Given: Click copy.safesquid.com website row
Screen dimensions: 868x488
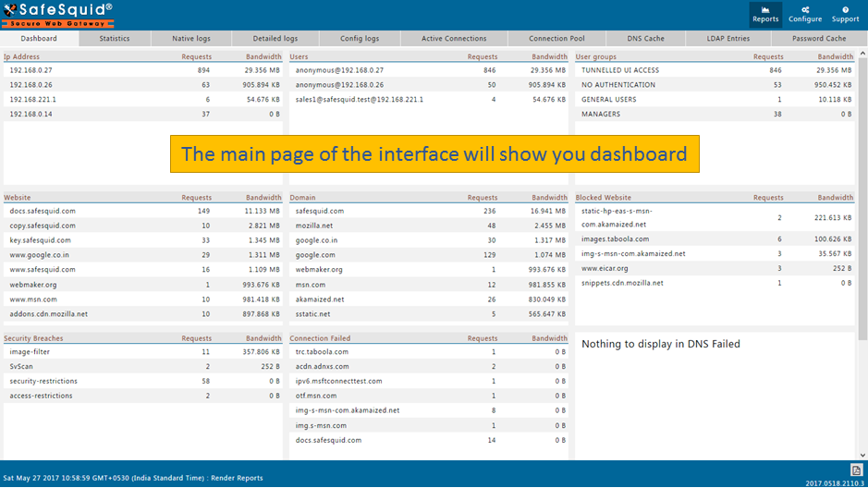Looking at the screenshot, I should (143, 226).
